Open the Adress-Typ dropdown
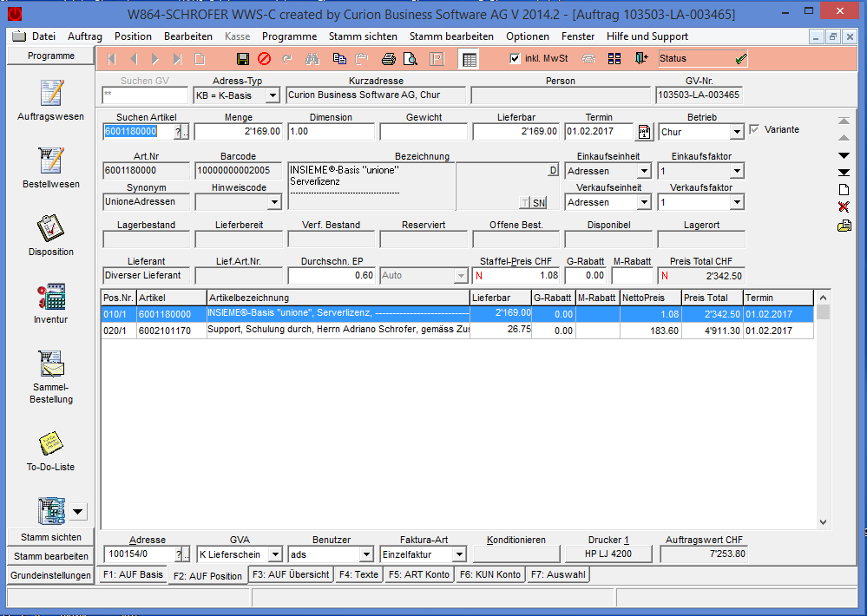 point(272,96)
